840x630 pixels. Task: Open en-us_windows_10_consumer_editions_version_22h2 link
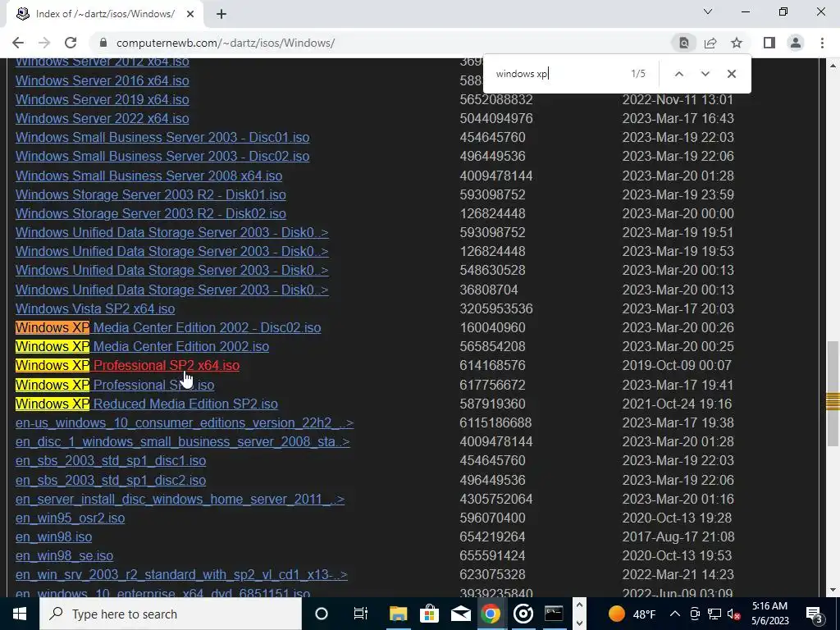(185, 422)
